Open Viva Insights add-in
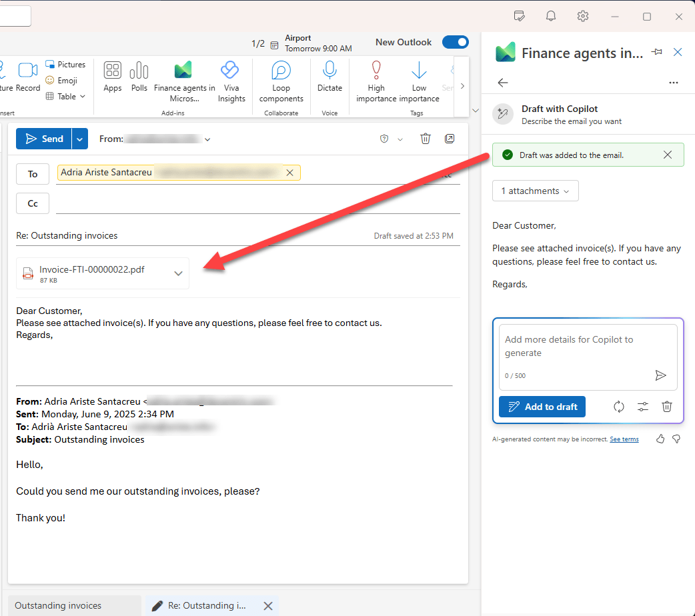695x616 pixels. coord(231,81)
